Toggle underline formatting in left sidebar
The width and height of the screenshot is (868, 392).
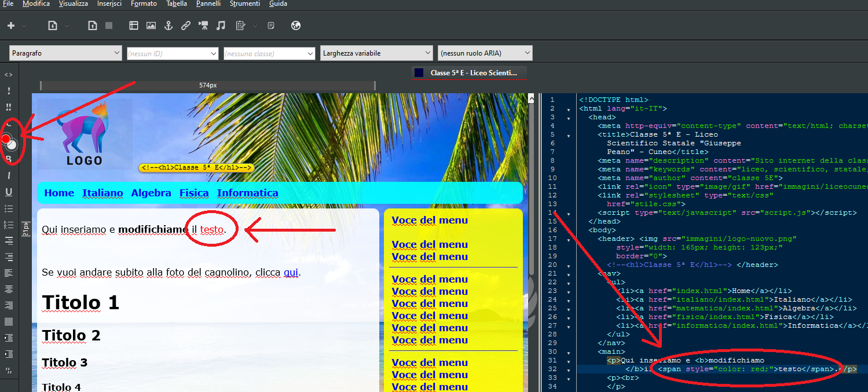[9, 192]
